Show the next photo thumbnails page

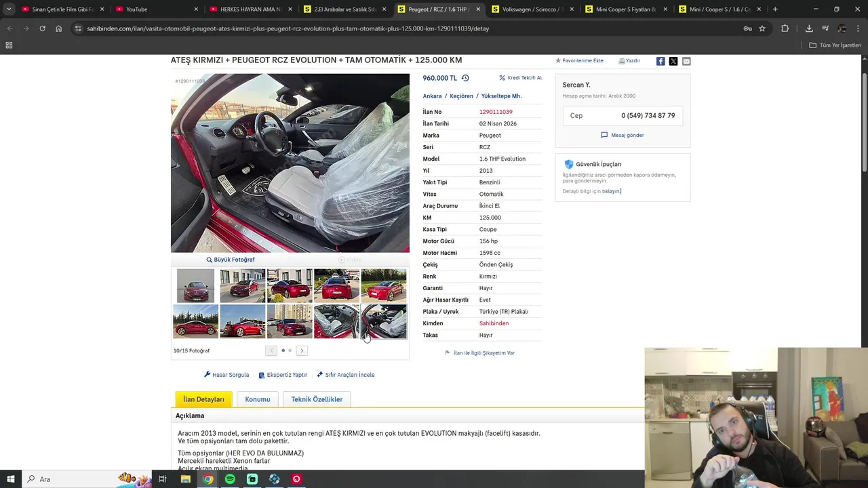pyautogui.click(x=302, y=350)
